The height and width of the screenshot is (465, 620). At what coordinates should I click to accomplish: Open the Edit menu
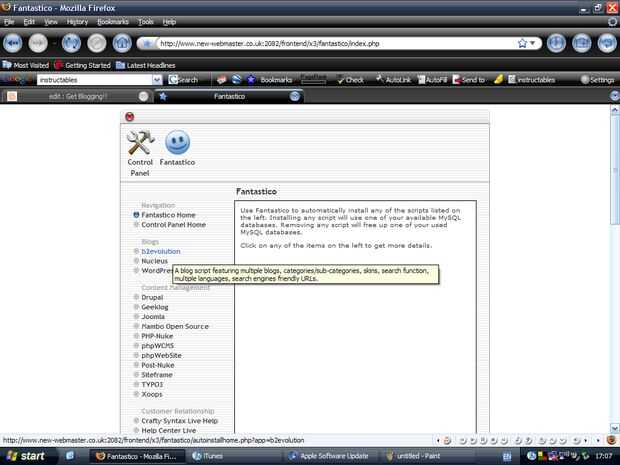click(x=29, y=22)
